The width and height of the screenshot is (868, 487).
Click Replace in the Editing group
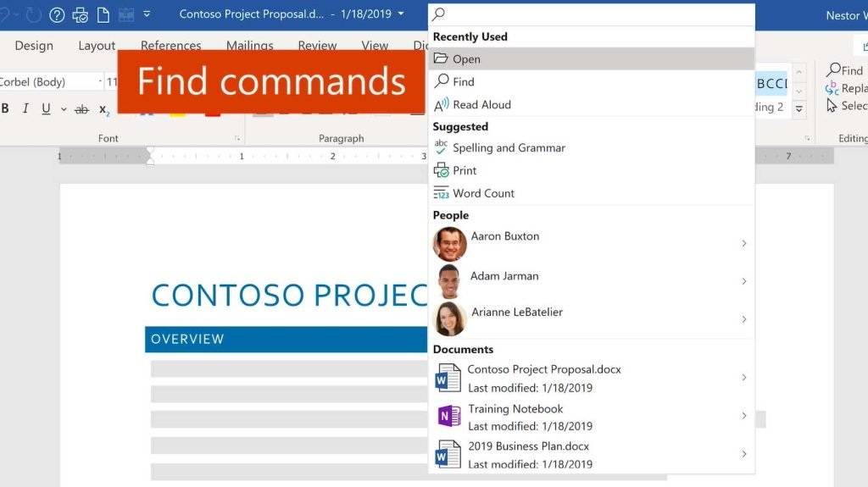point(847,88)
